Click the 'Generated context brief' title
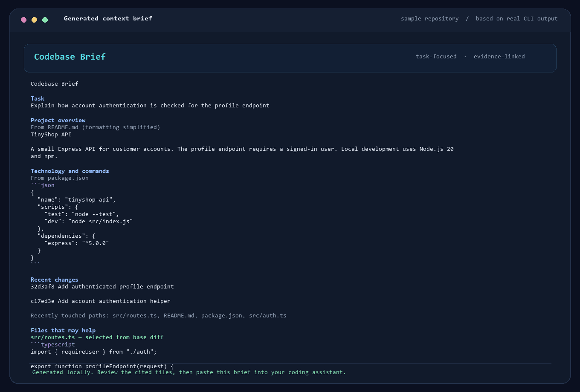 [x=108, y=18]
